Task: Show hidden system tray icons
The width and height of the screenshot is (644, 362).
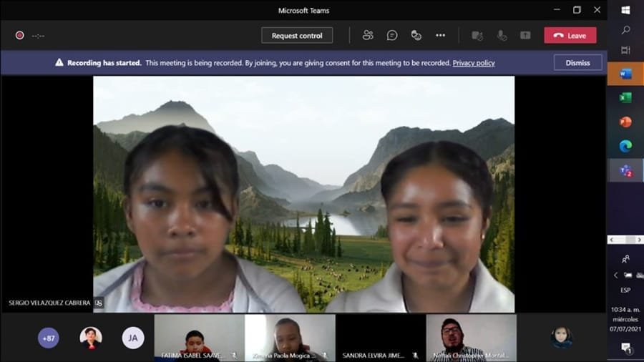Action: 615,275
